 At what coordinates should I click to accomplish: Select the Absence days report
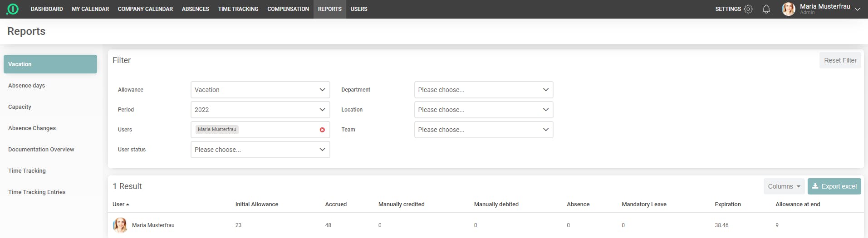tap(27, 86)
